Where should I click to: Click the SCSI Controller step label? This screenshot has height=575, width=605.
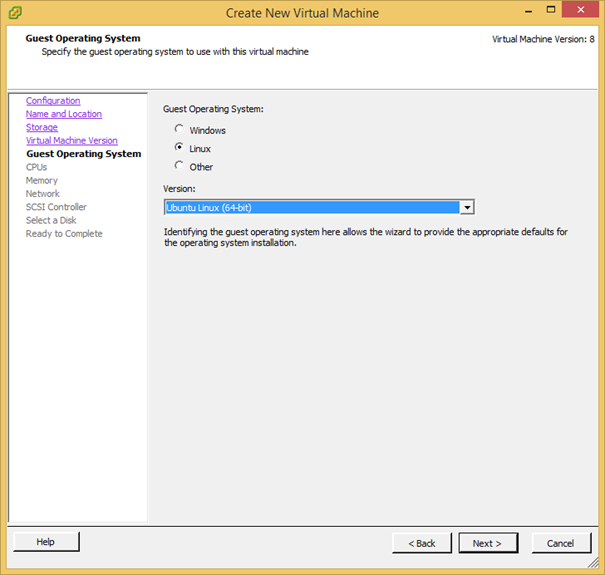click(56, 207)
